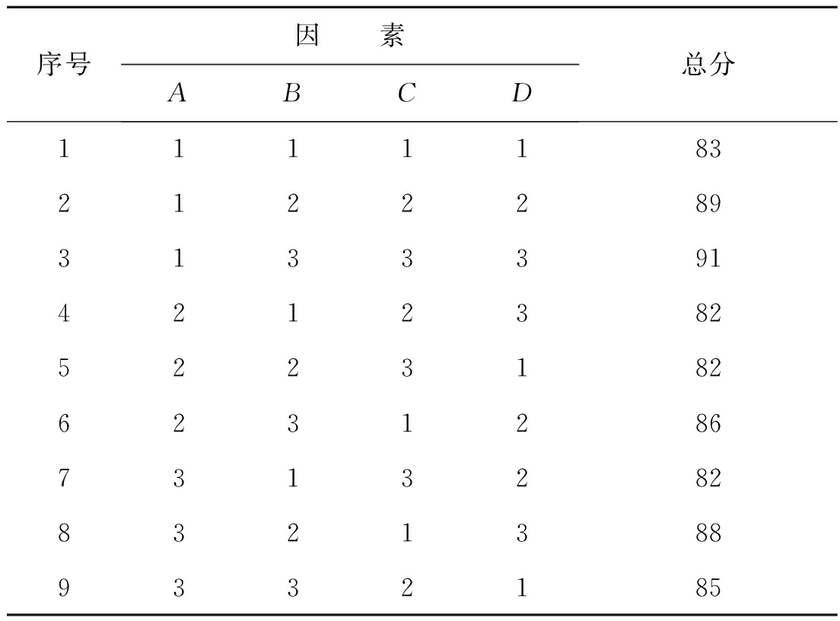Select the column C header

(406, 94)
